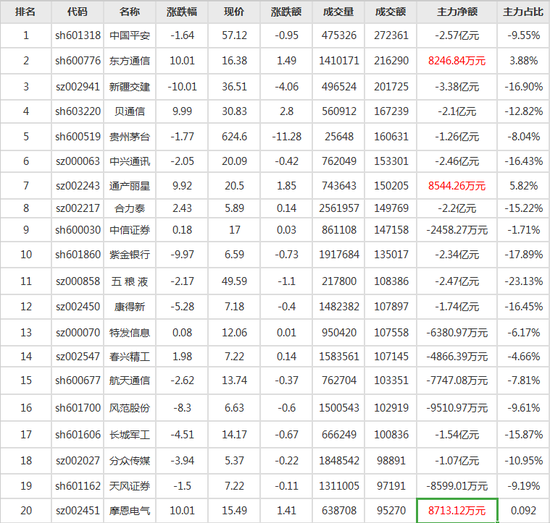Select stock code sh600776

(x=78, y=61)
